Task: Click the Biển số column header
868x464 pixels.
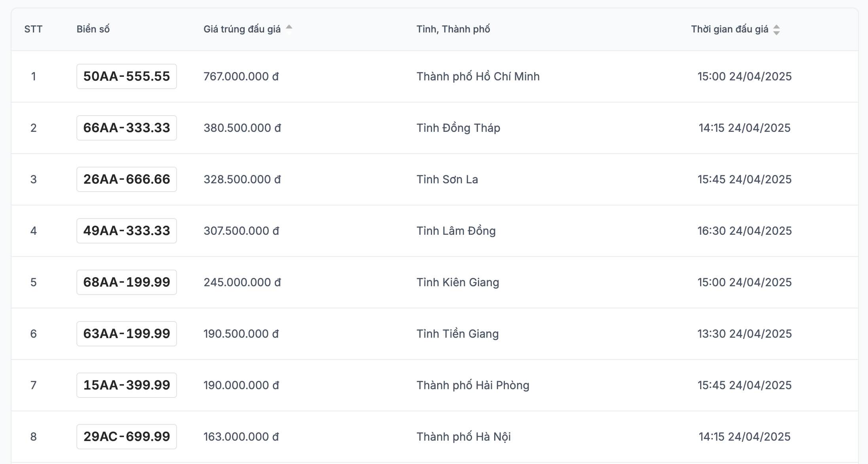Action: coord(93,29)
